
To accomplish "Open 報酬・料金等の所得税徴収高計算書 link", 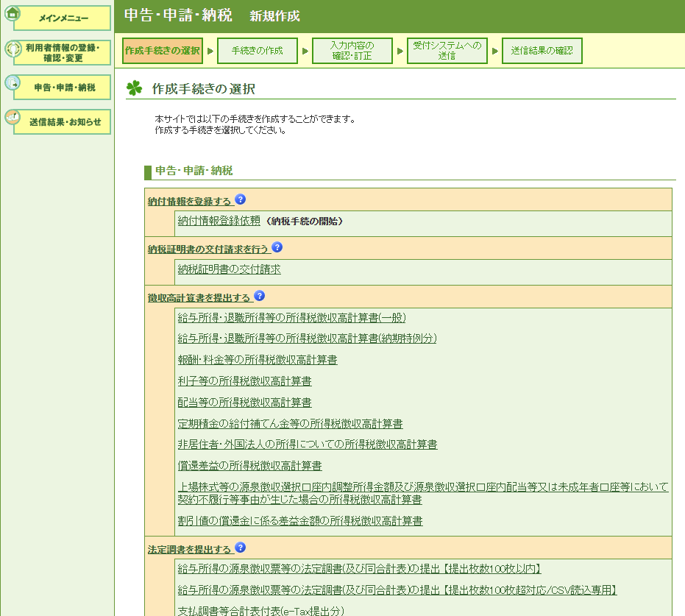I will (258, 360).
